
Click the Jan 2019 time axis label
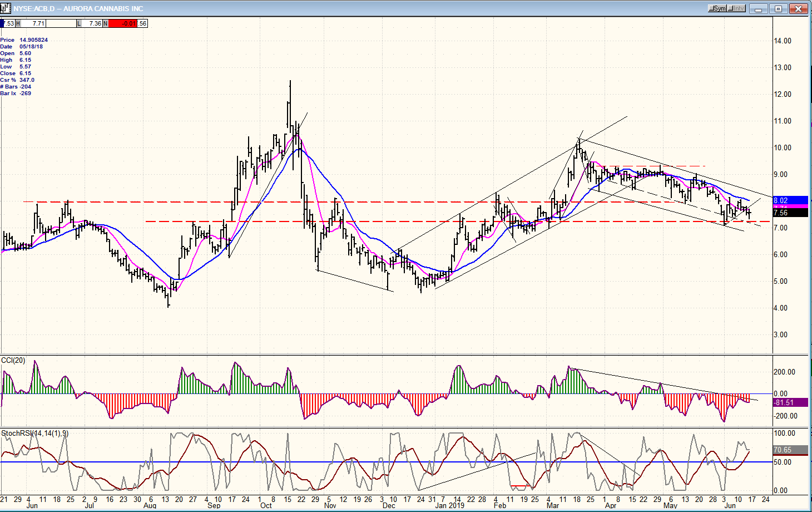[x=449, y=505]
